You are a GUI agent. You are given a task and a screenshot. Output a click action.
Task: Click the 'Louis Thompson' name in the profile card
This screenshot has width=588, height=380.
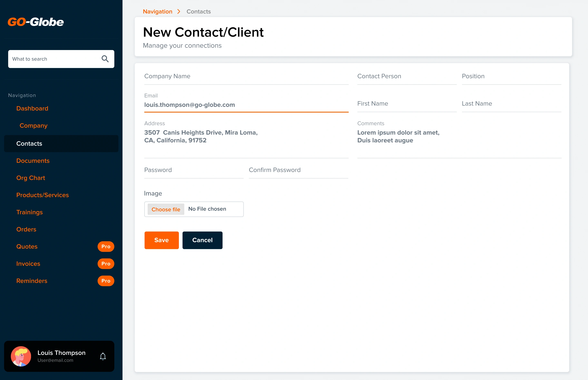[61, 353]
